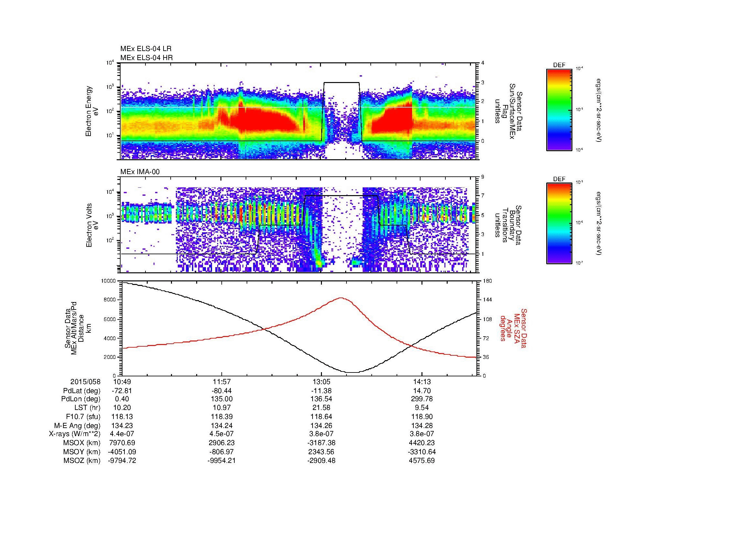Screen dimensions: 756x534
Task: Click the upper colorbar units label
Action: point(598,110)
